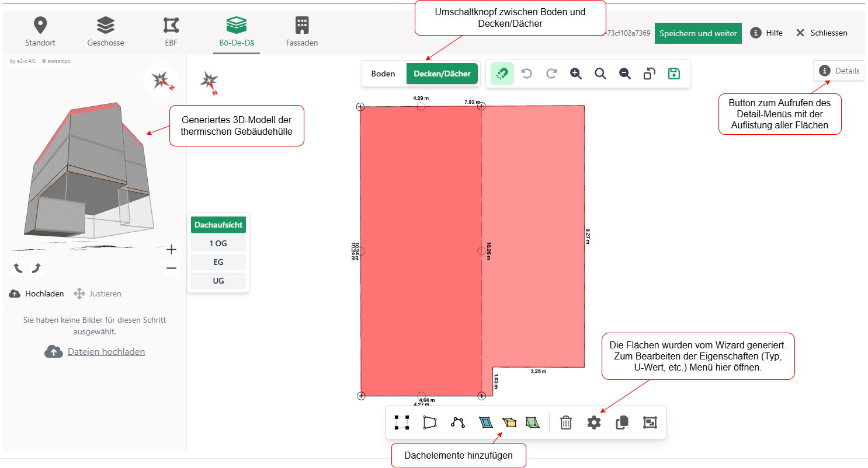Go to the Geschosse tab

(106, 32)
